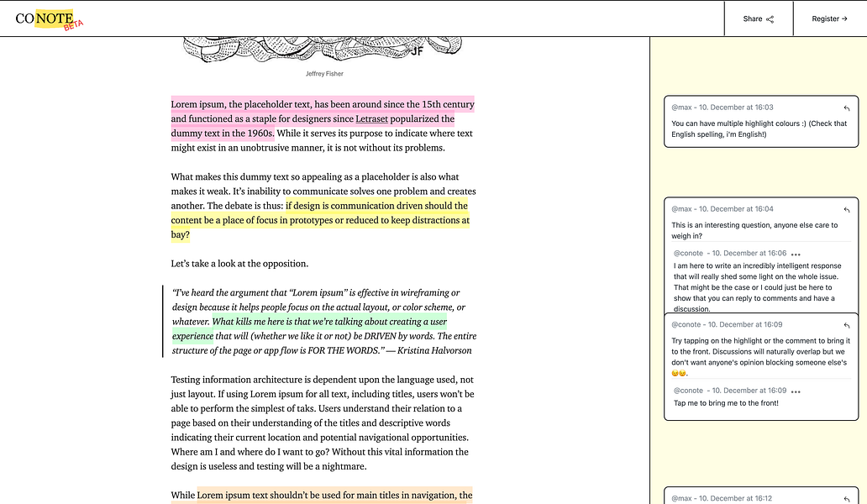Tap the orange highlighted main titles sentence
Screen dimensions: 867x504
click(334, 495)
